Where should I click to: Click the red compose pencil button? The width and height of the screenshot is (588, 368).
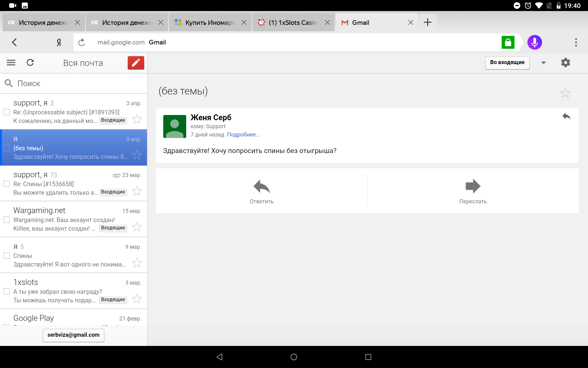pos(136,63)
